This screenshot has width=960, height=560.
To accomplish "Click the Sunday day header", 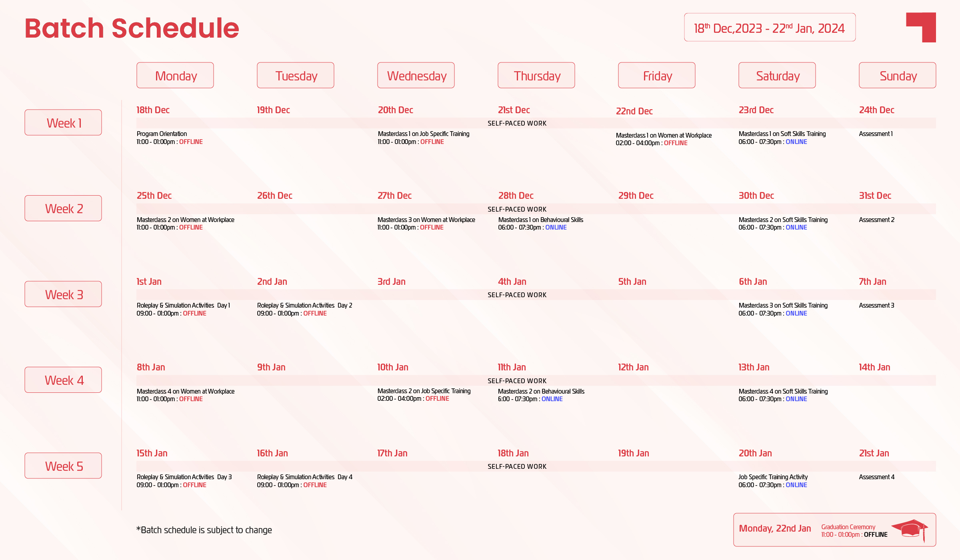I will (x=898, y=76).
